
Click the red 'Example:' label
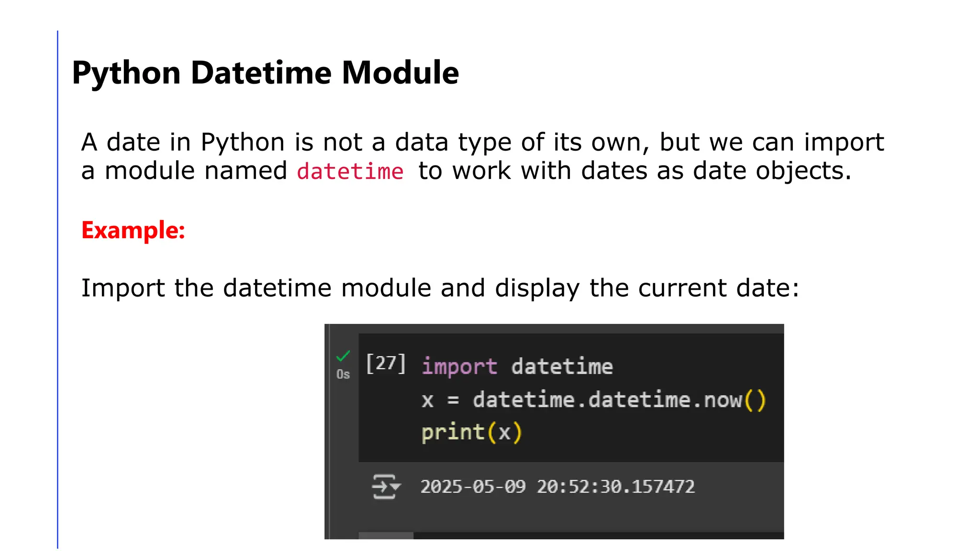click(x=134, y=231)
